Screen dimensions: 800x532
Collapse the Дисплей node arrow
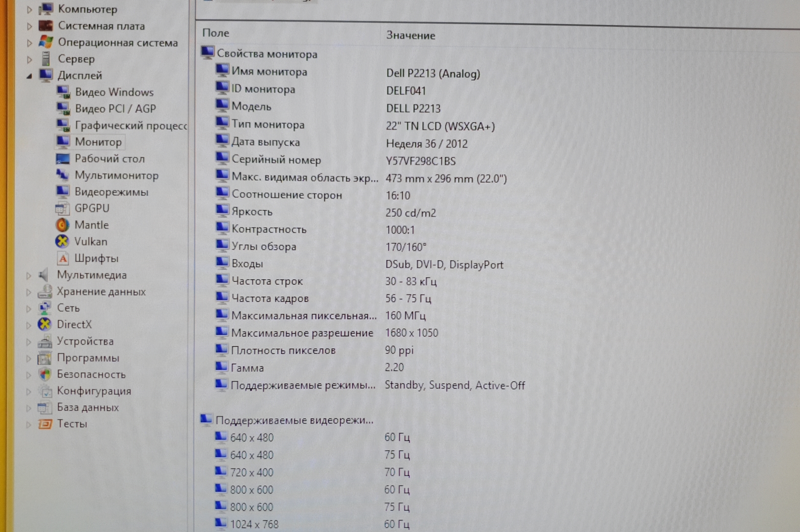(x=29, y=76)
